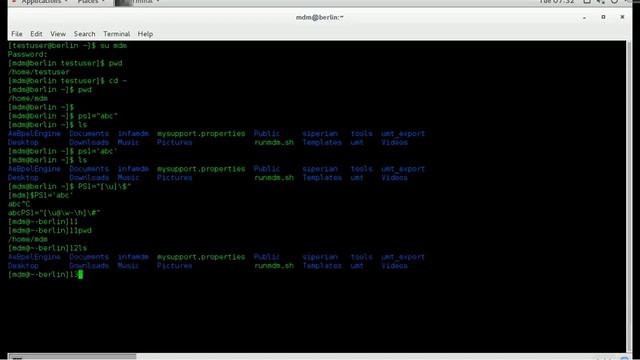Click the 'Password:' line

tap(28, 54)
